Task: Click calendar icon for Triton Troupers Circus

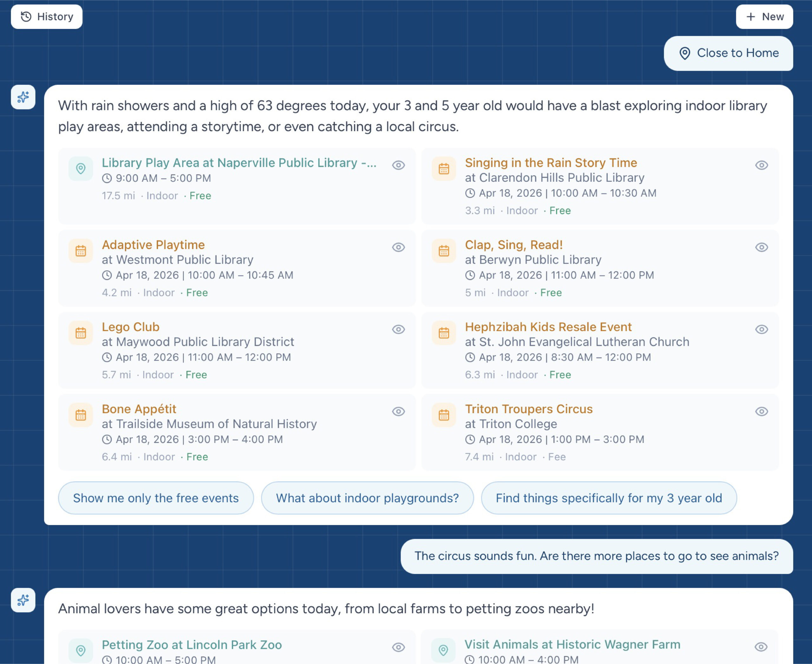Action: (x=444, y=415)
